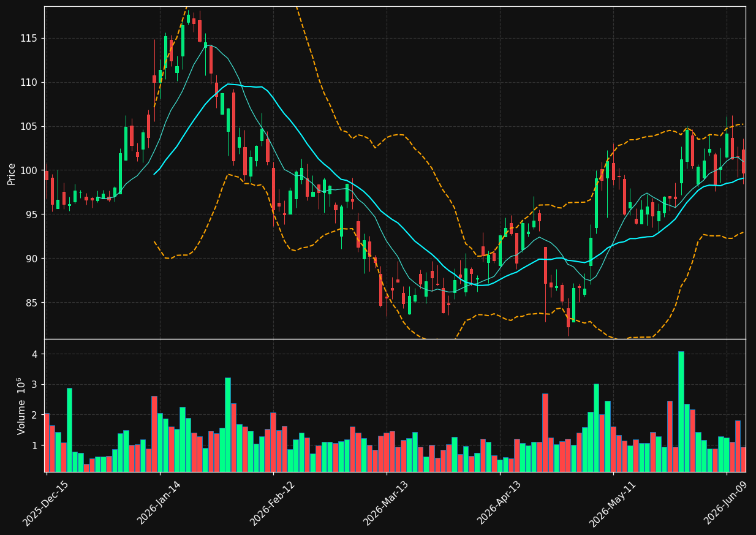Image resolution: width=756 pixels, height=535 pixels.
Task: Click the 95 price axis label
Action: (x=32, y=214)
